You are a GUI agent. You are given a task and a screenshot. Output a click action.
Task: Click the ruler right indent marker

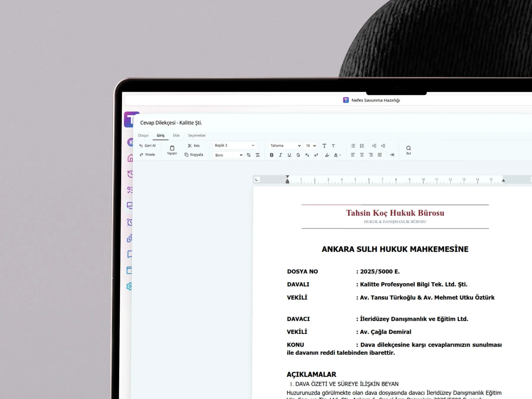click(x=503, y=180)
